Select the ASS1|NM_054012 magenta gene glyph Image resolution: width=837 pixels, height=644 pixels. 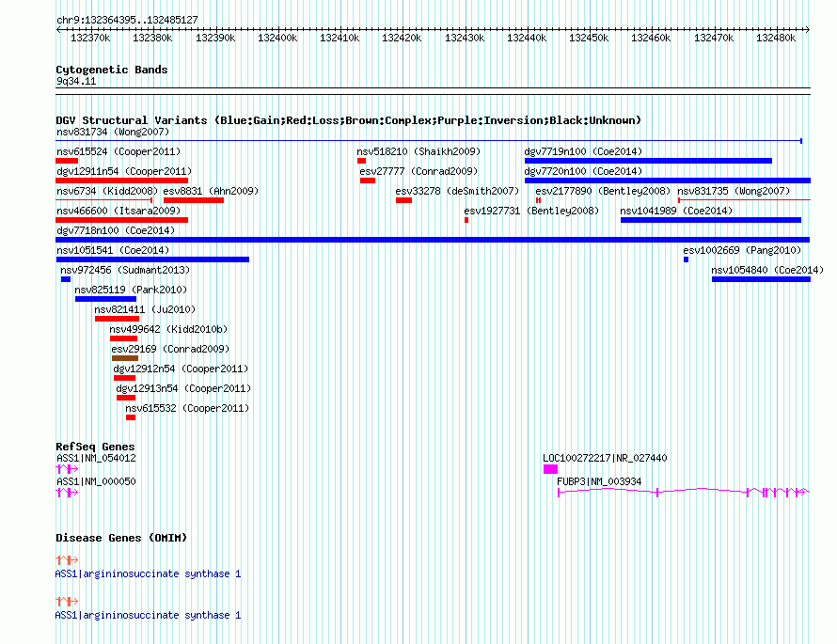point(68,469)
